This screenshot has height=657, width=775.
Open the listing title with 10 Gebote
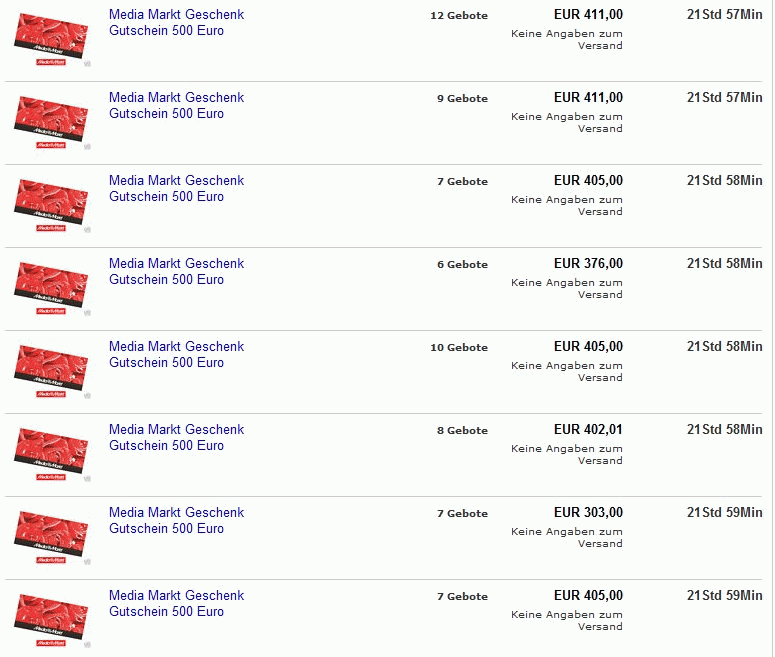pos(176,354)
